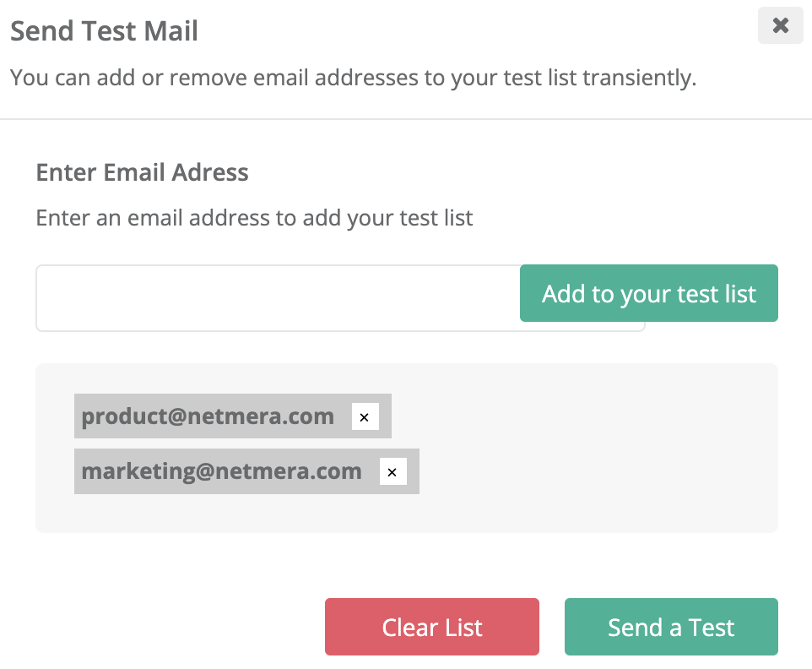Select the marketing@netmera.com email tag
The width and height of the screenshot is (812, 669).
pos(221,471)
